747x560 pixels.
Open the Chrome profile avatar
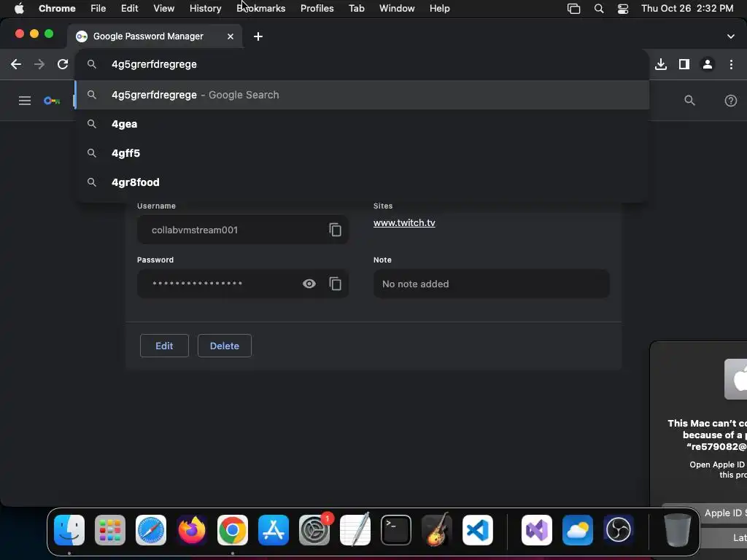point(708,64)
